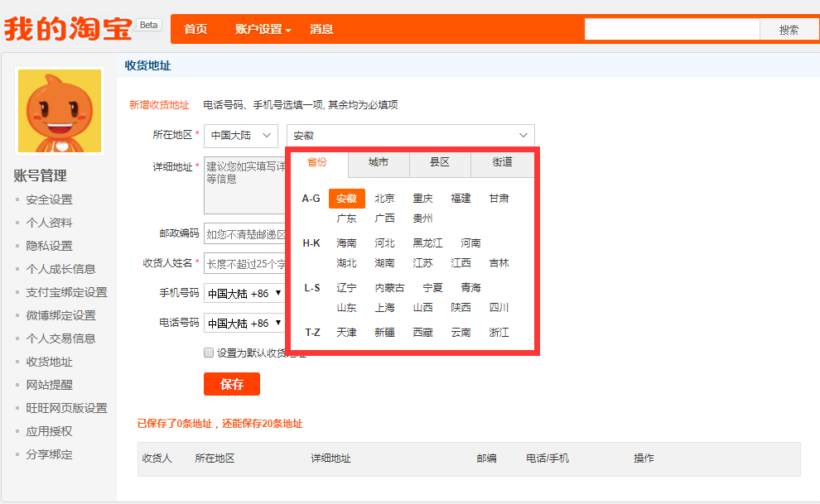The height and width of the screenshot is (504, 820).
Task: Select province 安徽
Action: tap(347, 199)
